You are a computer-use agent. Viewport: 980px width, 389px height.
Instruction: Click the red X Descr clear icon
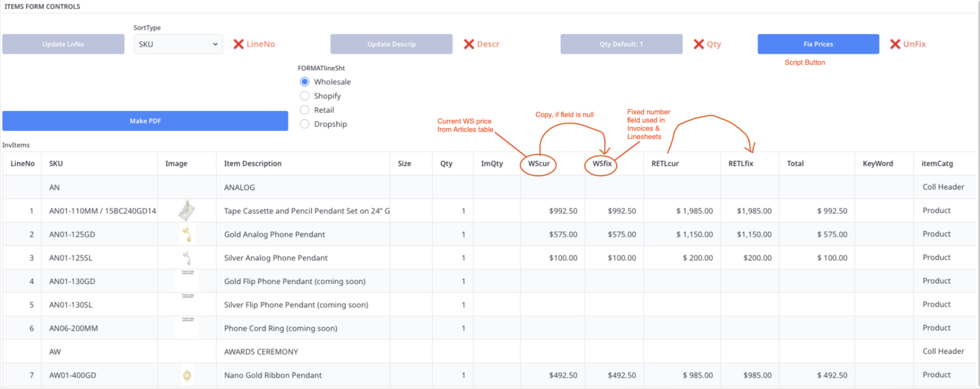(469, 44)
